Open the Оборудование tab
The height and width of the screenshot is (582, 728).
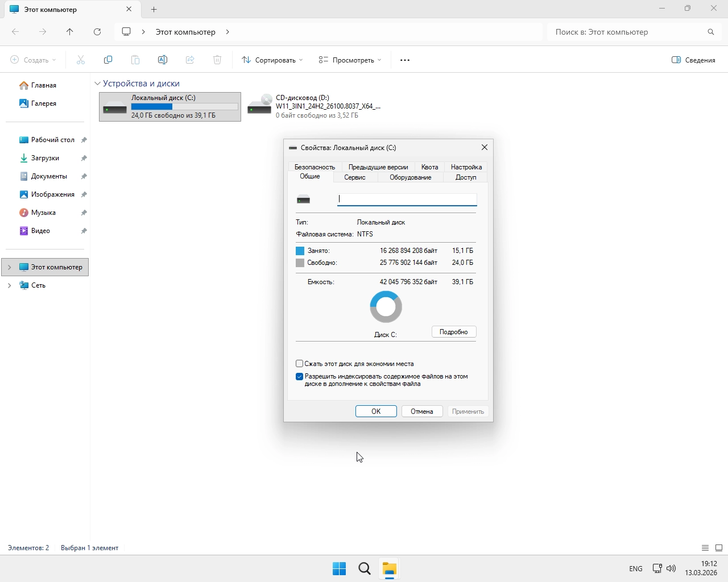(410, 177)
